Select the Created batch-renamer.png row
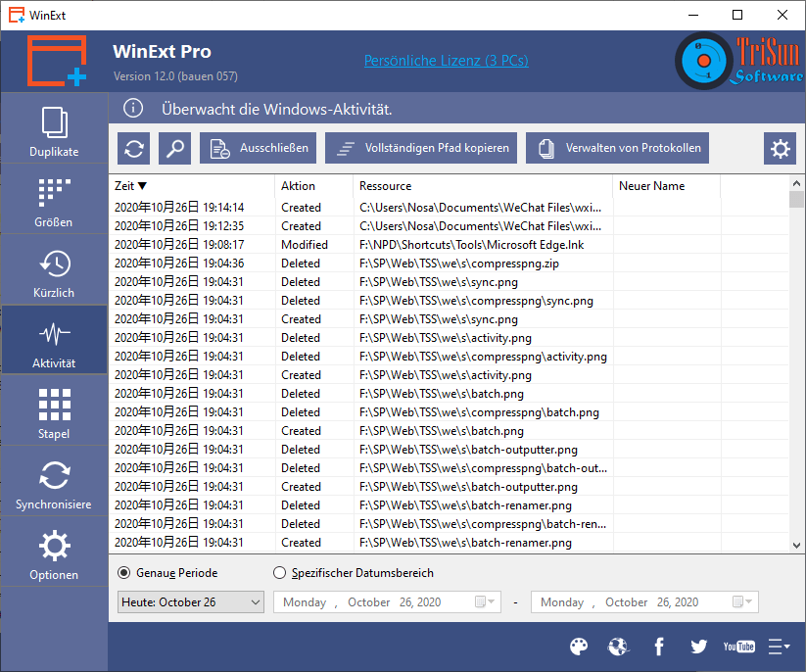The image size is (806, 672). (x=449, y=543)
